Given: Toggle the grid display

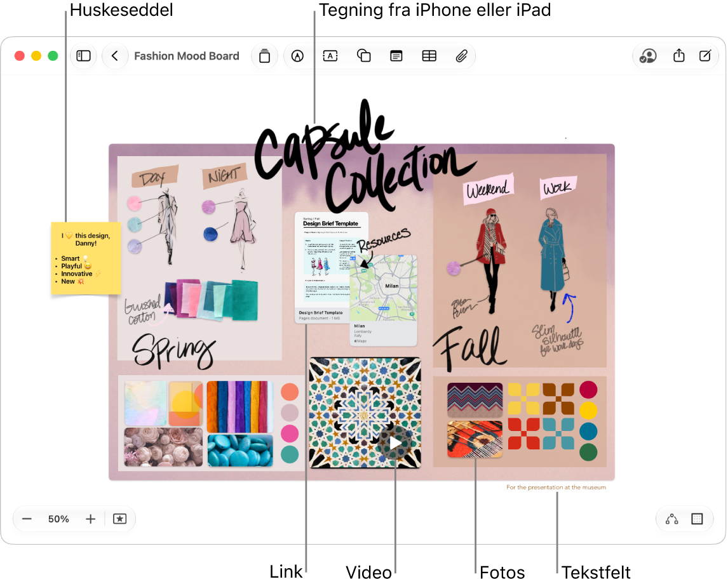Looking at the screenshot, I should (697, 519).
